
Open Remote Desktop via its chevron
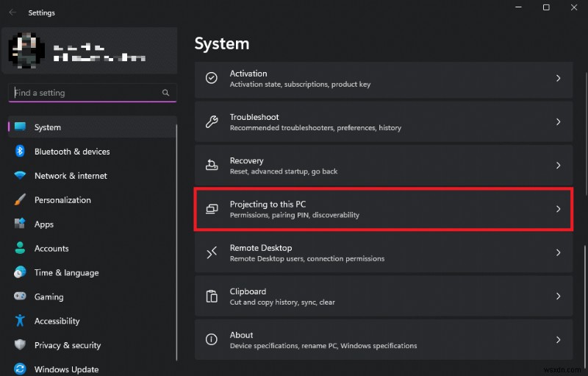click(558, 252)
